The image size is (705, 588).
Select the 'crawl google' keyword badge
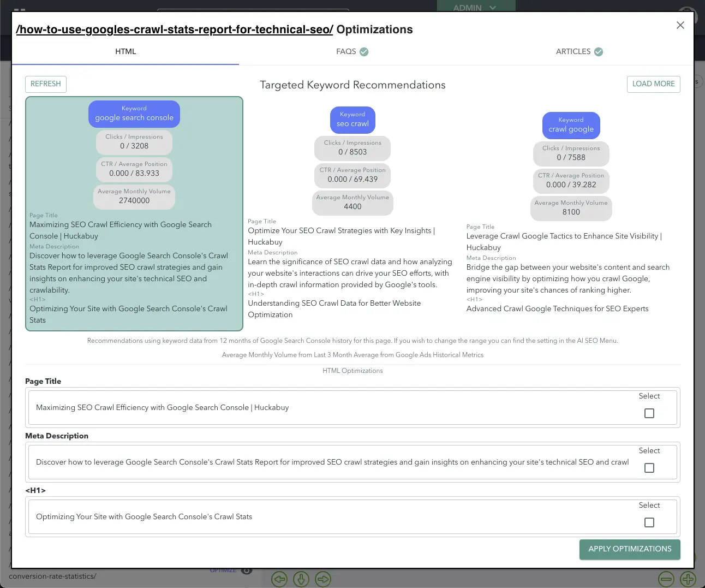(571, 125)
